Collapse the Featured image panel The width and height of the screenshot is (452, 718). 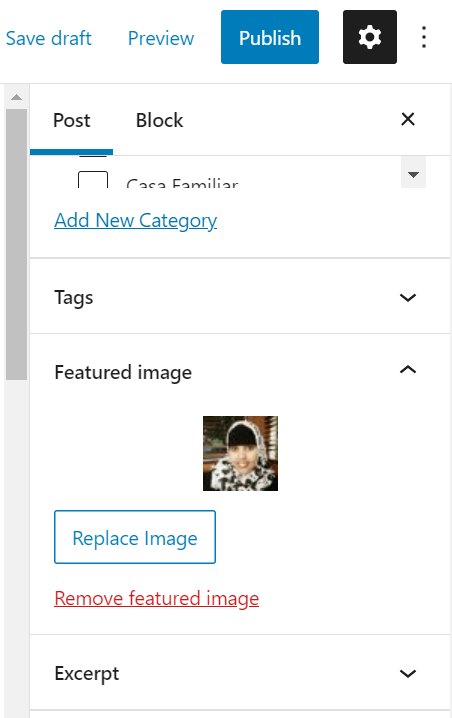408,370
